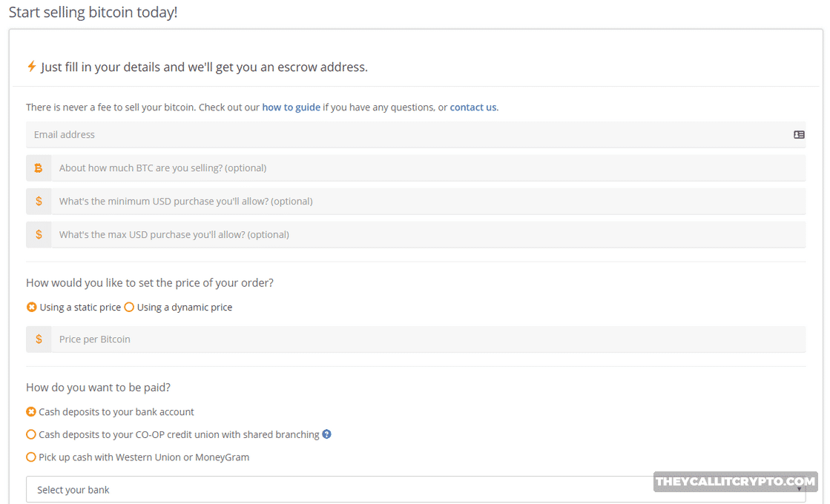Select the Using a static price option
The width and height of the screenshot is (830, 504).
(x=30, y=306)
